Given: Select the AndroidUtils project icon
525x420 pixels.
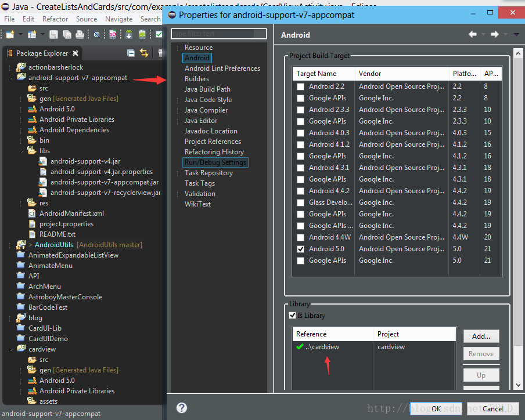Looking at the screenshot, I should point(21,245).
